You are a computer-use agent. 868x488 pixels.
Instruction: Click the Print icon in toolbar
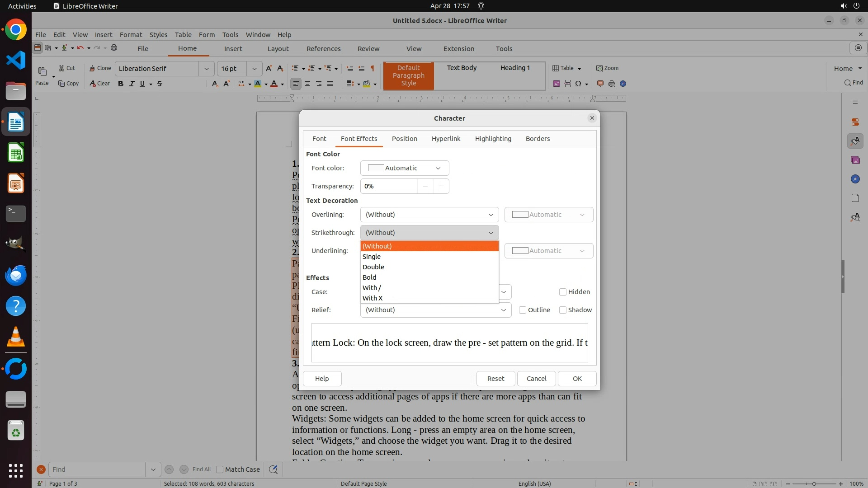[114, 48]
